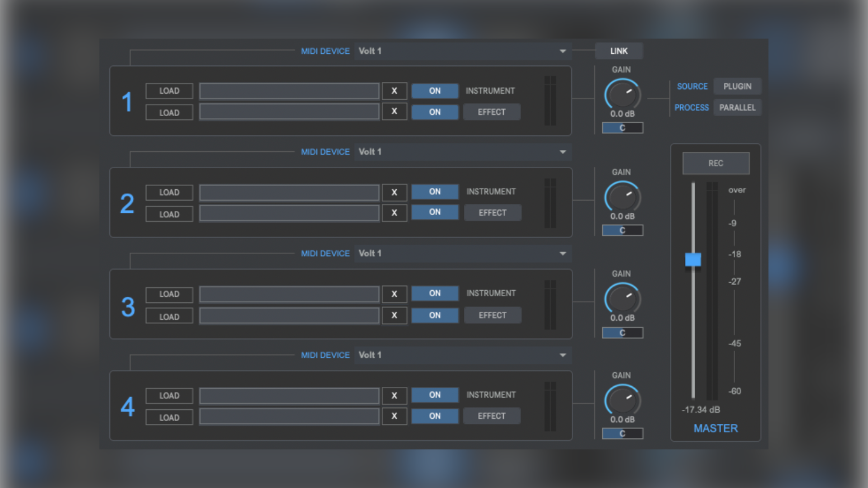This screenshot has width=868, height=488.
Task: Clear channel 4 effect slot with the X
Action: pos(394,416)
